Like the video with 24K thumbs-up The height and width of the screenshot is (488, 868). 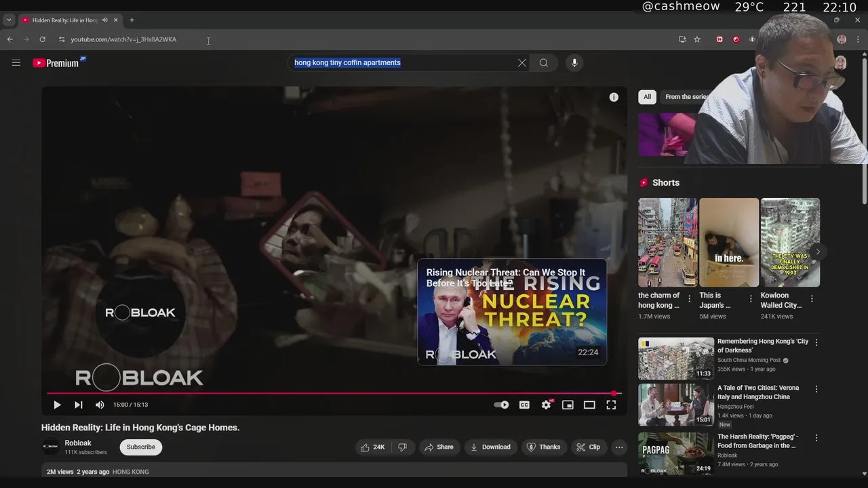coord(372,447)
